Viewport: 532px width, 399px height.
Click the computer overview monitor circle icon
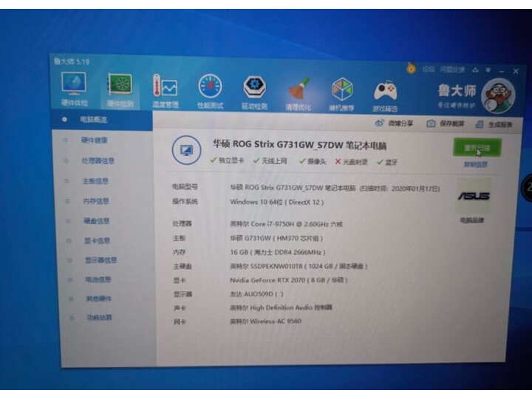[187, 150]
